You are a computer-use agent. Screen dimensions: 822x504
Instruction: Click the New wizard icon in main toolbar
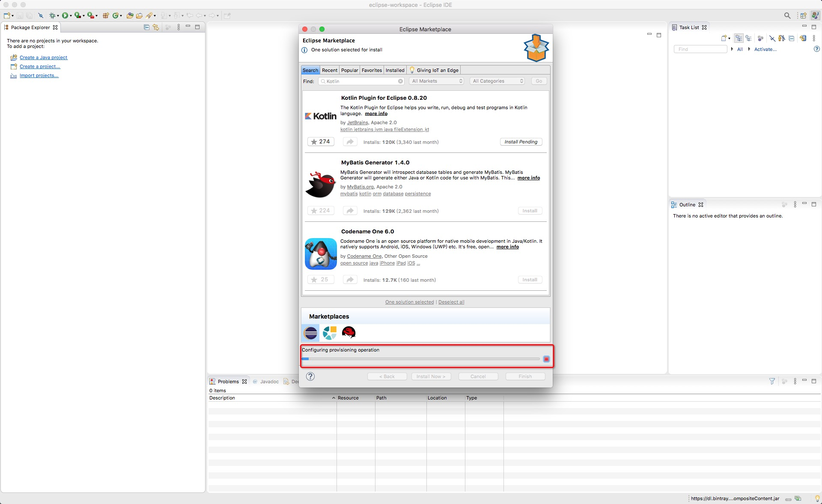point(7,15)
